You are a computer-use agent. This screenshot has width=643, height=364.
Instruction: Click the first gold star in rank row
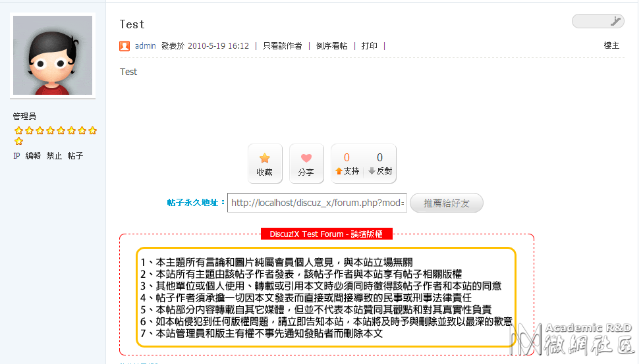tap(18, 131)
